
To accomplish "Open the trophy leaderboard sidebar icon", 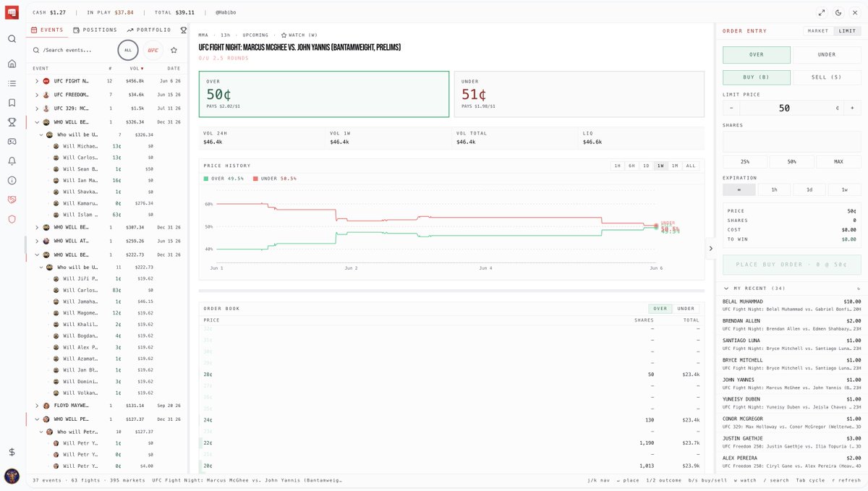I will click(12, 122).
